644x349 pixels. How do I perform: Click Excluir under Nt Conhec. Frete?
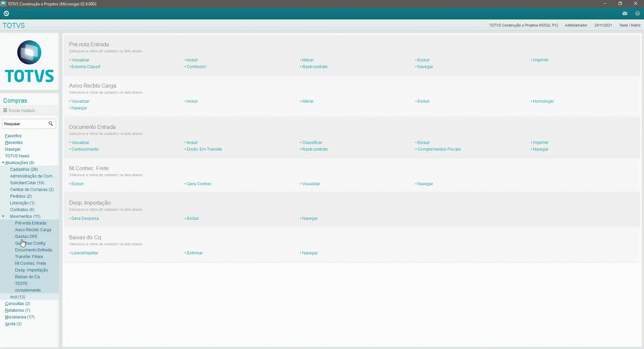click(x=77, y=184)
